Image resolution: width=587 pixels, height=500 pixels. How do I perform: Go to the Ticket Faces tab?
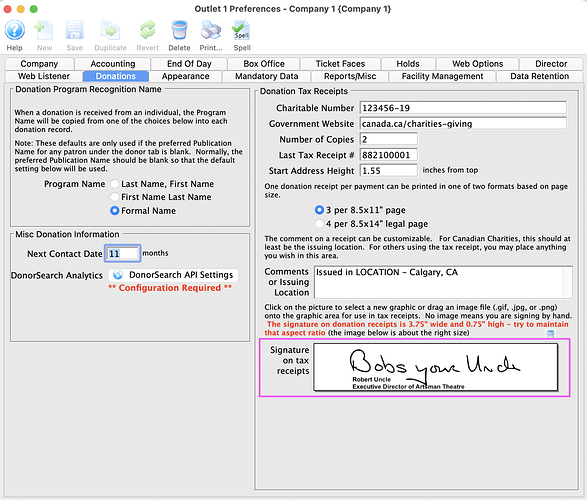coord(340,64)
